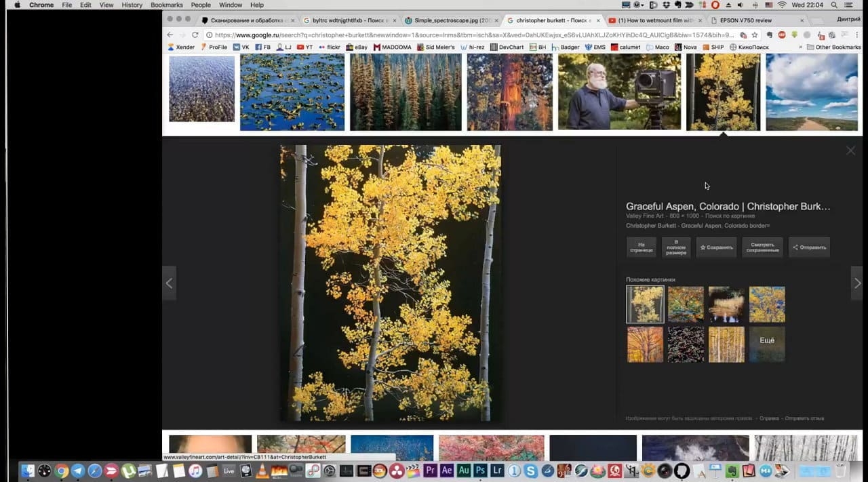Open the eBay bookmark
This screenshot has height=482, width=868.
click(x=357, y=47)
